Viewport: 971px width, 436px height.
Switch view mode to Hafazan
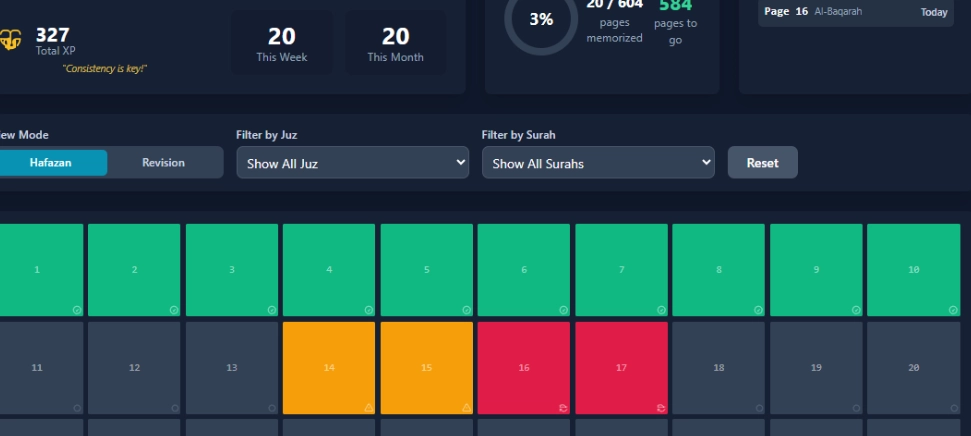pos(52,163)
